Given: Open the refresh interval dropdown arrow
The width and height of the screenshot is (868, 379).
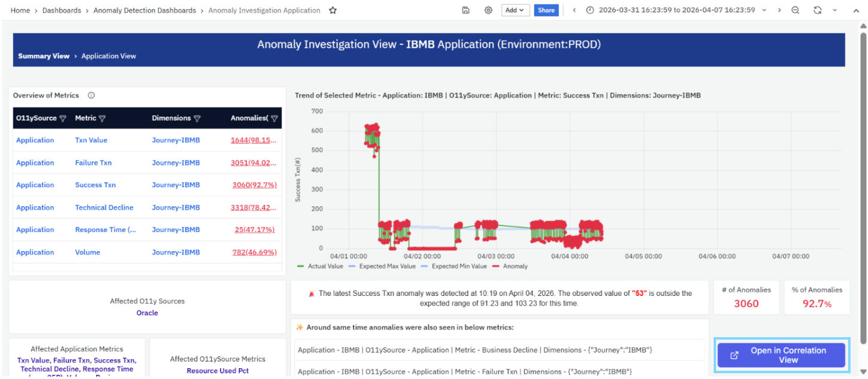Looking at the screenshot, I should (x=833, y=10).
